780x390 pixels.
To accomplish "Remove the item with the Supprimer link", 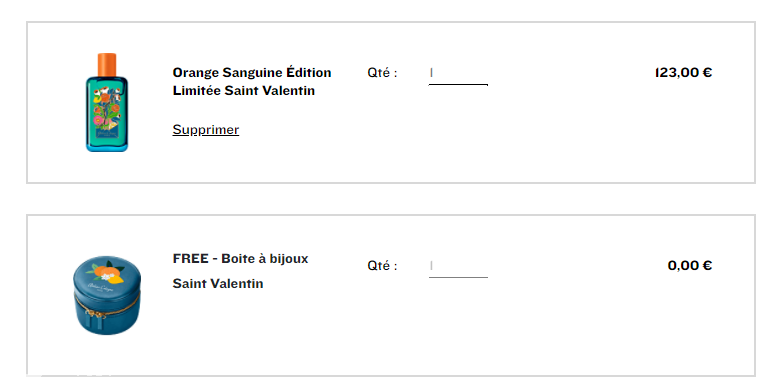I will point(205,130).
